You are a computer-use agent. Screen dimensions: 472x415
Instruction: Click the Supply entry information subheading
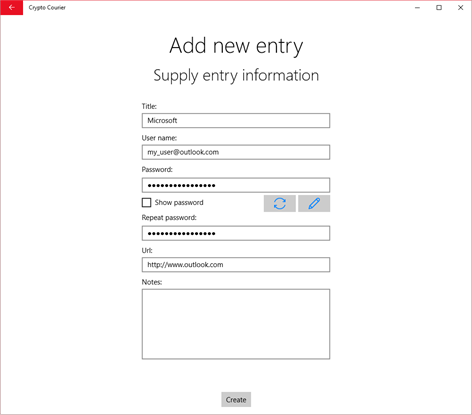coord(236,76)
